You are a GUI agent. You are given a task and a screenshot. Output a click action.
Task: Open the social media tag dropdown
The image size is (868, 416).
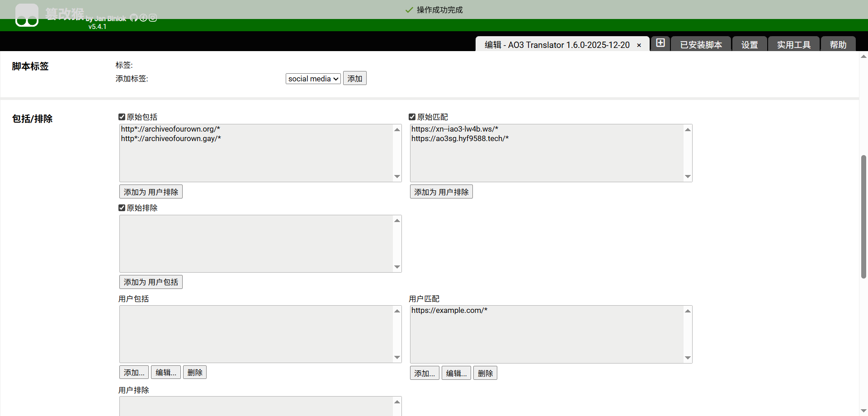(x=313, y=79)
